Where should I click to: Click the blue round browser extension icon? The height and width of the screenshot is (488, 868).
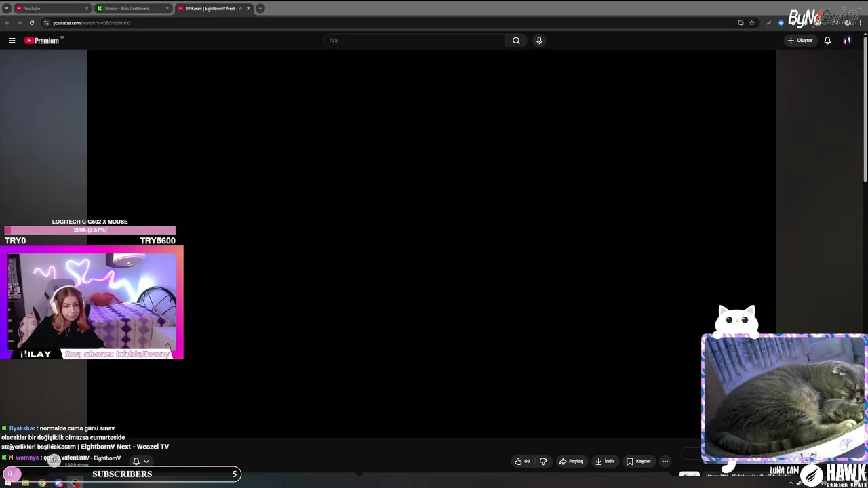781,22
